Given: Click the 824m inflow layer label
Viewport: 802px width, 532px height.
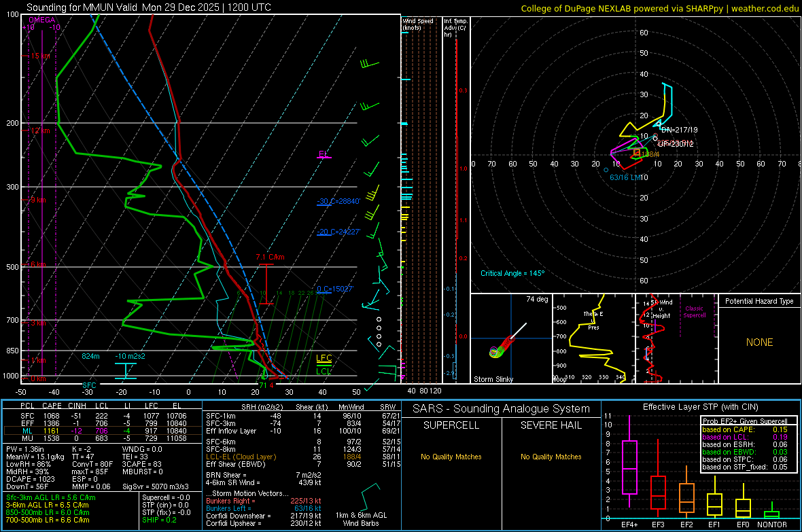Looking at the screenshot, I should pos(90,356).
